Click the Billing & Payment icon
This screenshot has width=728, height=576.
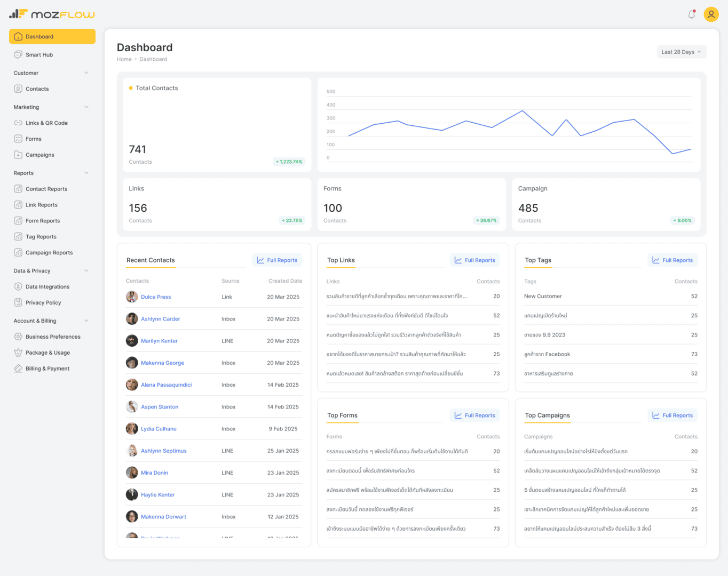point(18,369)
